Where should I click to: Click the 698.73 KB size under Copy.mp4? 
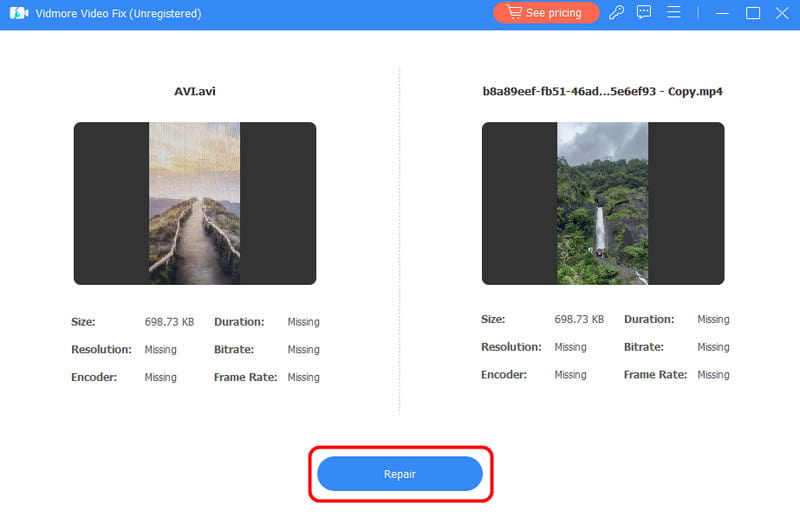coord(579,320)
